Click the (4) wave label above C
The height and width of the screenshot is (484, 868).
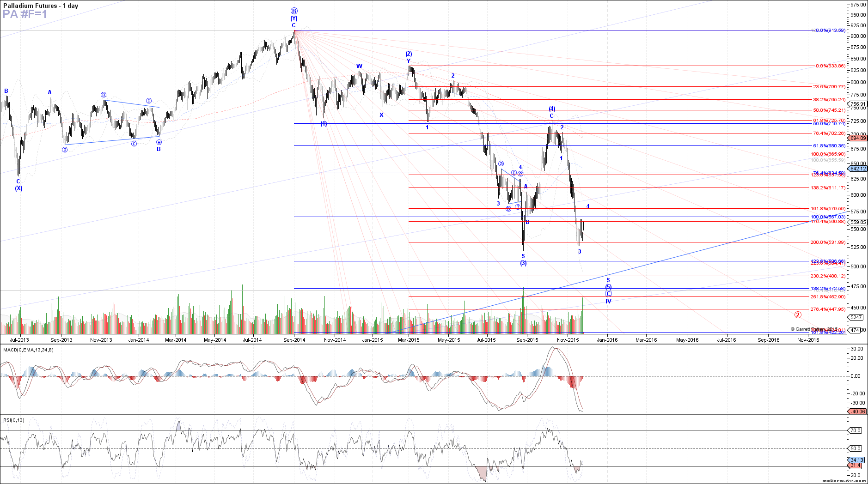point(552,109)
